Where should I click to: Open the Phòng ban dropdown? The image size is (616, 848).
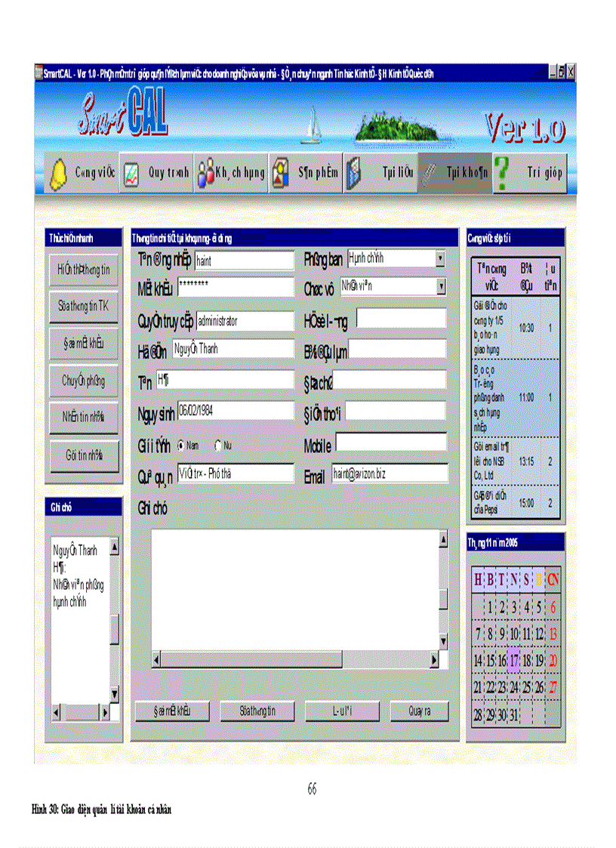[441, 258]
